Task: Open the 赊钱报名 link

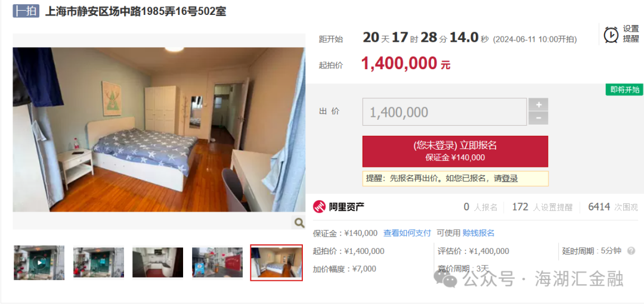Action: [x=478, y=233]
